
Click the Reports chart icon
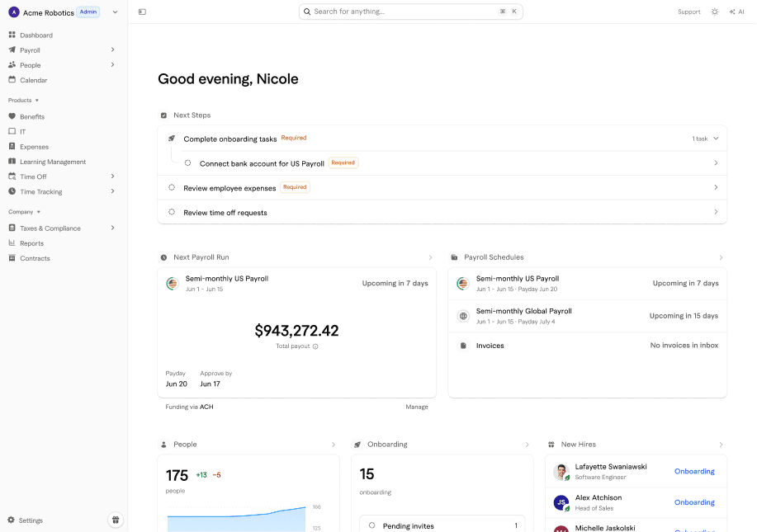pos(12,243)
